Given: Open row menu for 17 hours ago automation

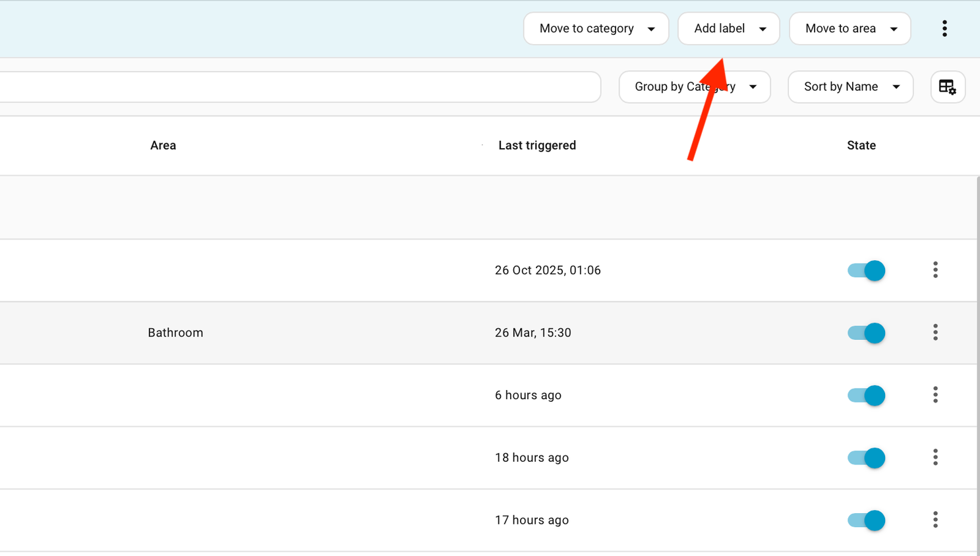Looking at the screenshot, I should (935, 520).
